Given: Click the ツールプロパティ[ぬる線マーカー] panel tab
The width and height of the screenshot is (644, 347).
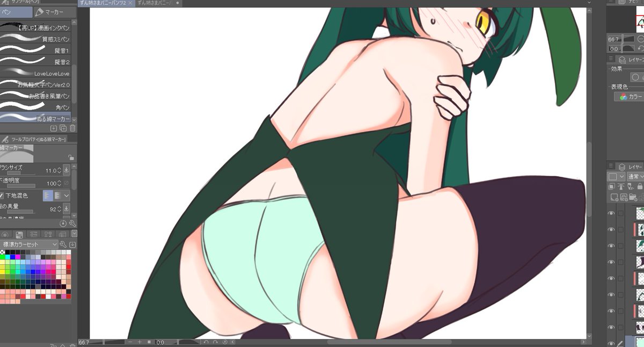Looking at the screenshot, I should 34,139.
